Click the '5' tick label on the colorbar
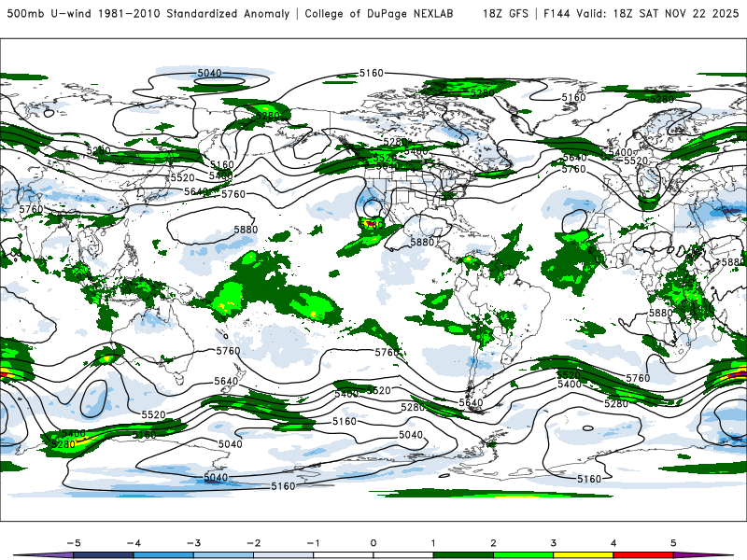Screen dimensions: 747x560 pyautogui.click(x=673, y=543)
